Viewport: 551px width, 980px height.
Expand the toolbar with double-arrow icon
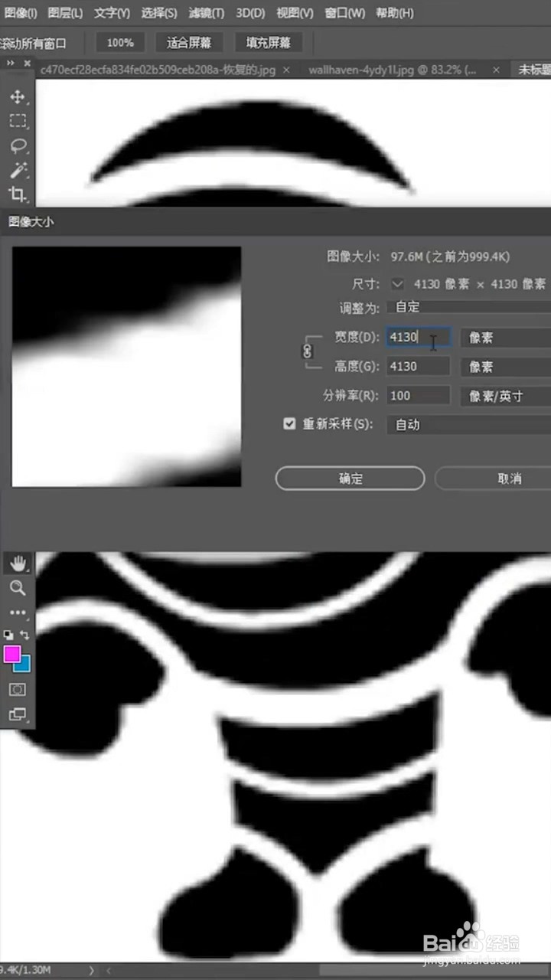click(x=11, y=64)
